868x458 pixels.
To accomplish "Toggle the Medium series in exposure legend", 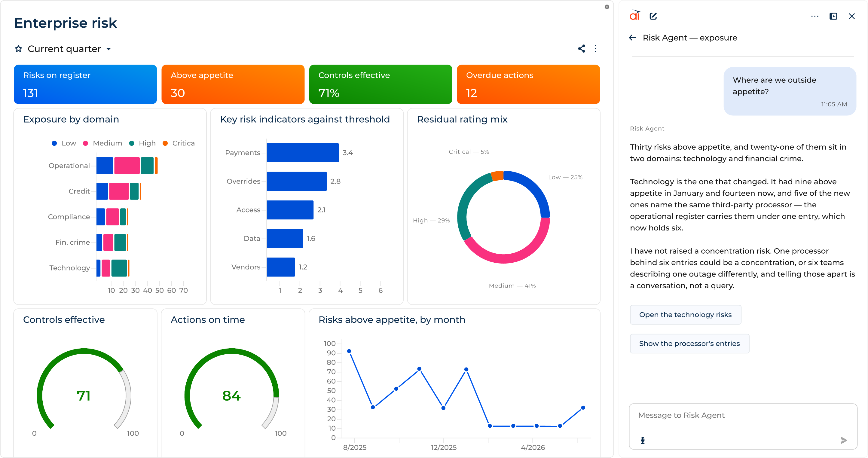I will click(x=102, y=143).
